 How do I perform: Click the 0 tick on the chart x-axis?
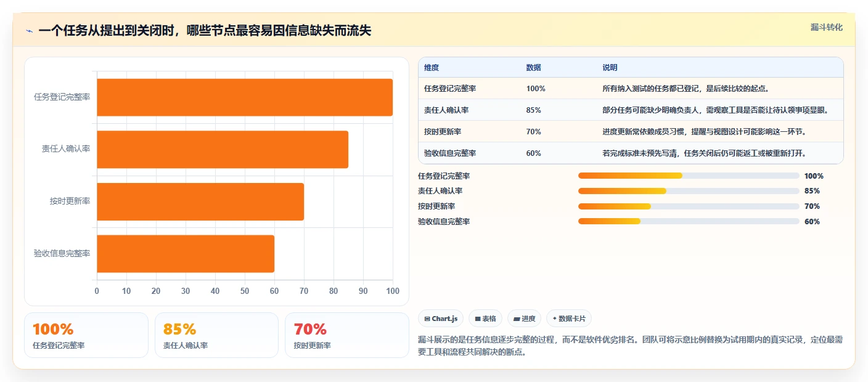click(97, 291)
